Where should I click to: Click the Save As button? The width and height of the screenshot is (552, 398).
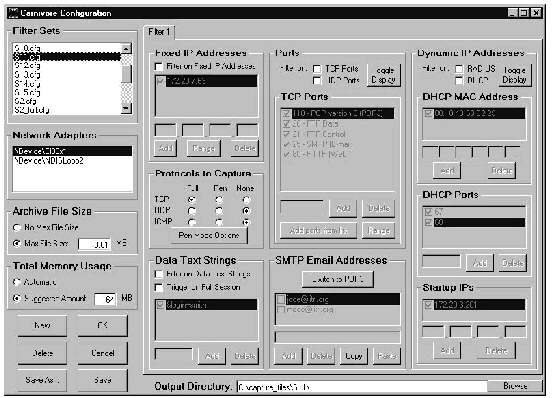click(42, 380)
